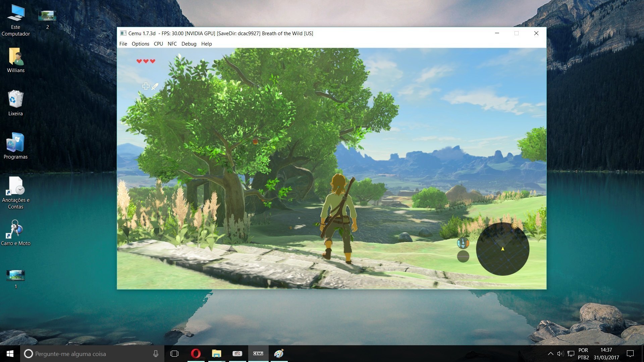Viewport: 644px width, 362px height.
Task: Click the yellow player arrow on minimap
Action: click(502, 249)
